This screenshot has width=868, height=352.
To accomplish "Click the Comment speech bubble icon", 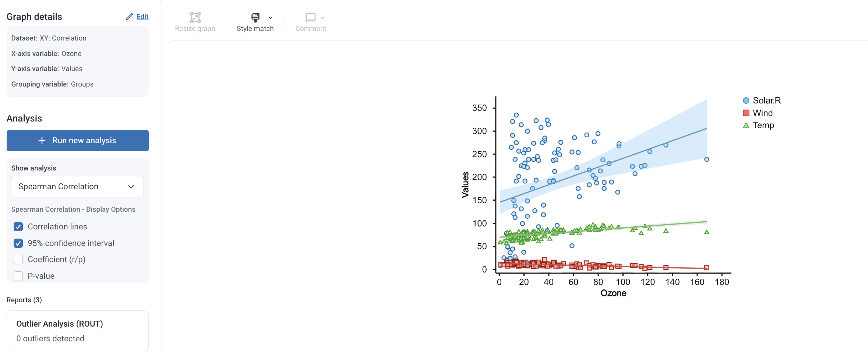I will point(310,17).
